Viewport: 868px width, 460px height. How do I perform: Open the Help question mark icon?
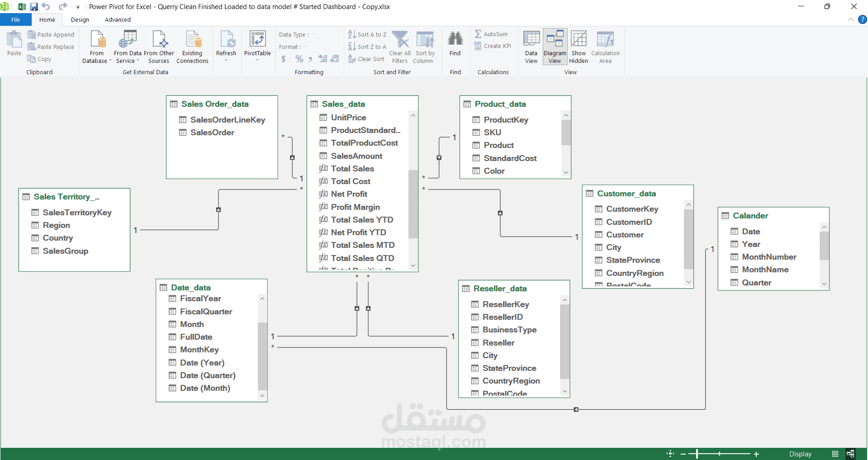click(863, 19)
